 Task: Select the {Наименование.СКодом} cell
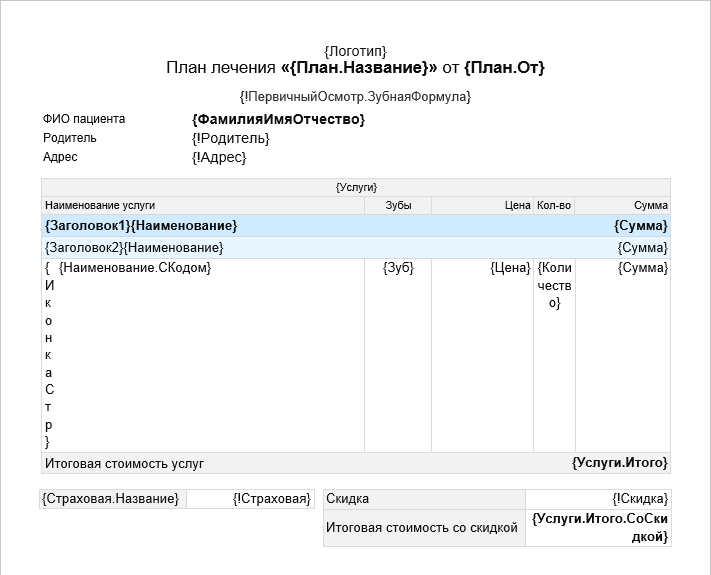click(x=135, y=268)
